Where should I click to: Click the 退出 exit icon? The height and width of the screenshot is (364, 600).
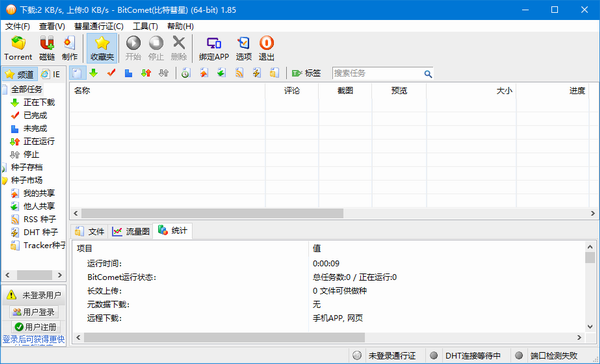point(266,48)
